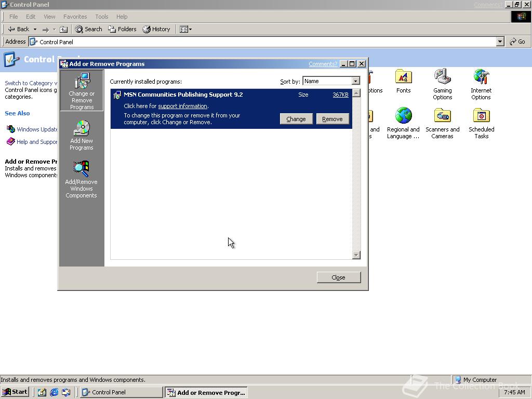Click the 7:45 AM clock
This screenshot has height=399, width=532.
coord(514,392)
